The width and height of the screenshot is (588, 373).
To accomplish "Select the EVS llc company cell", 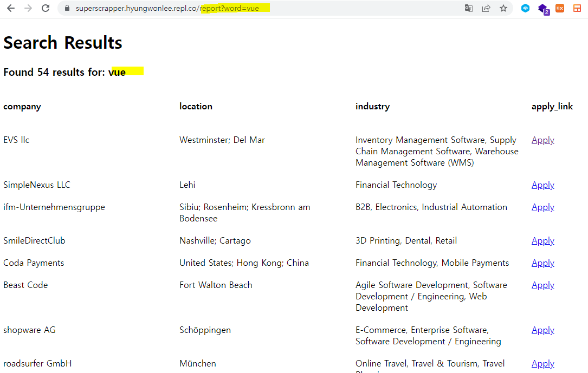I will (16, 140).
